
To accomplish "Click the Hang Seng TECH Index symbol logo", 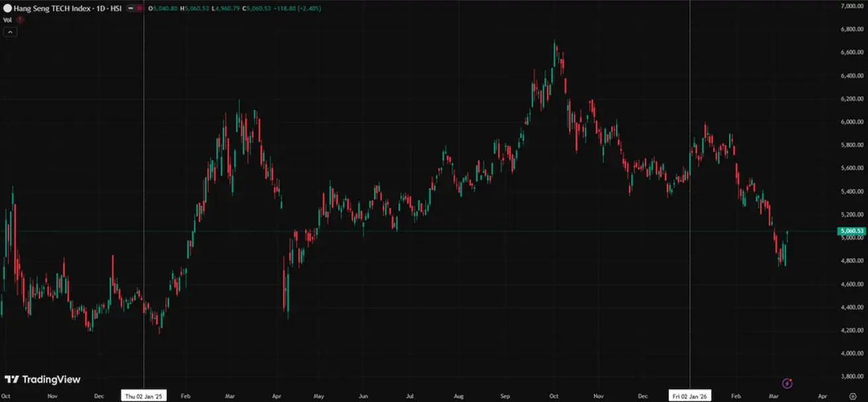I will click(7, 9).
